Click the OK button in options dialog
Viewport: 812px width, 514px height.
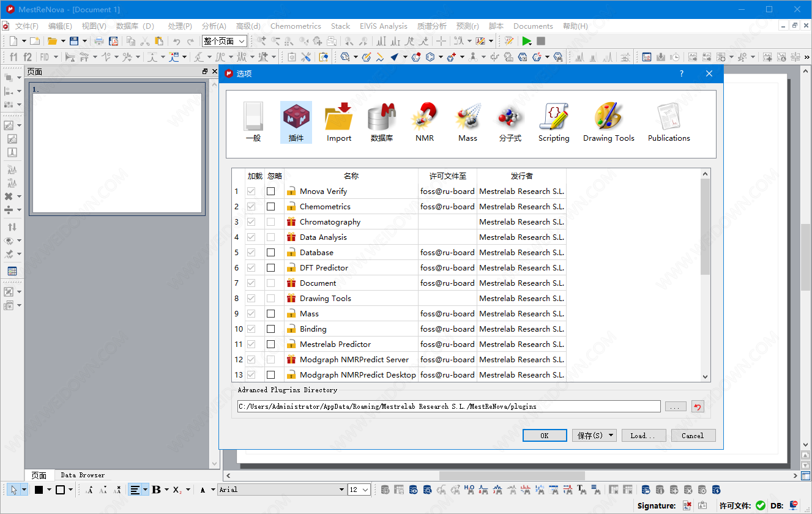click(x=545, y=436)
